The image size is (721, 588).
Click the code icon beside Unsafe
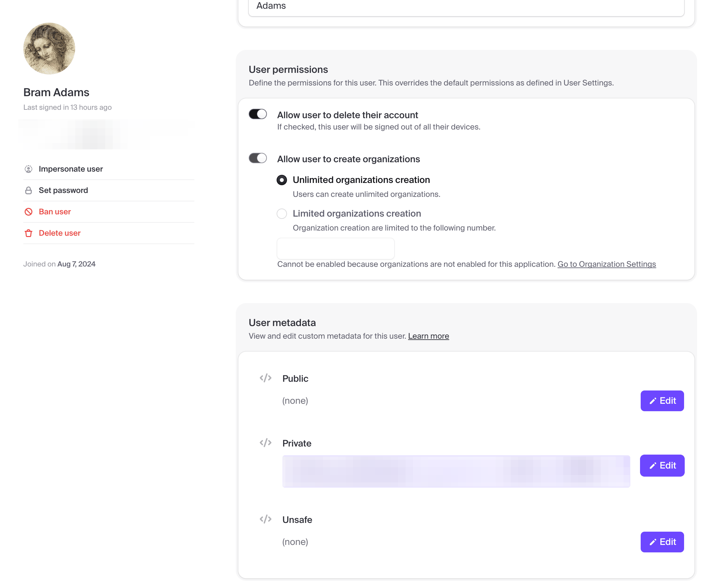(266, 519)
